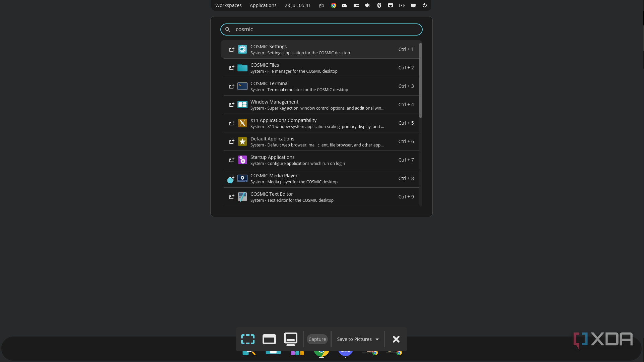Click the Ctrl + 9 shortcut label
This screenshot has width=644, height=362.
(406, 197)
